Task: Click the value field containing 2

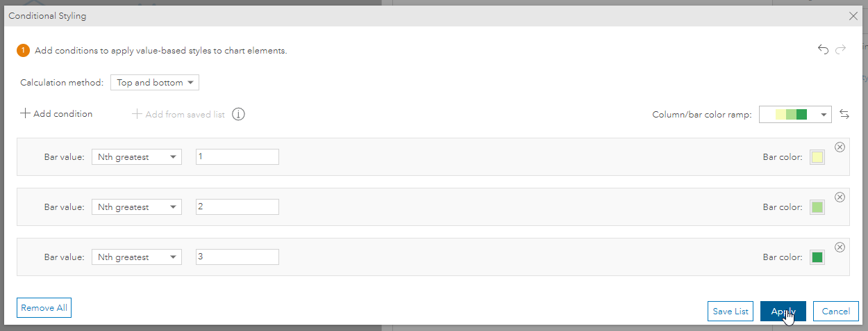Action: (x=237, y=207)
